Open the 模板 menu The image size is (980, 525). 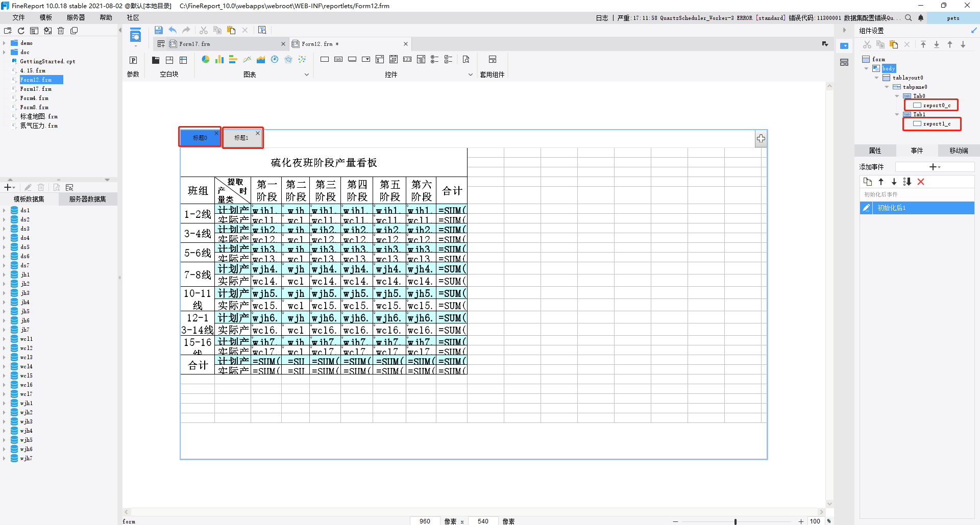[x=46, y=17]
